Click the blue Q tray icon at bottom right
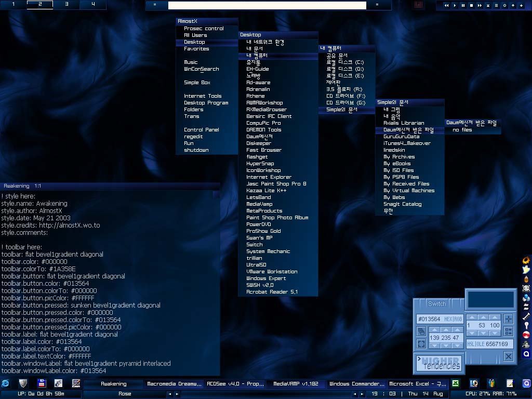The image size is (532, 399). coord(527,383)
